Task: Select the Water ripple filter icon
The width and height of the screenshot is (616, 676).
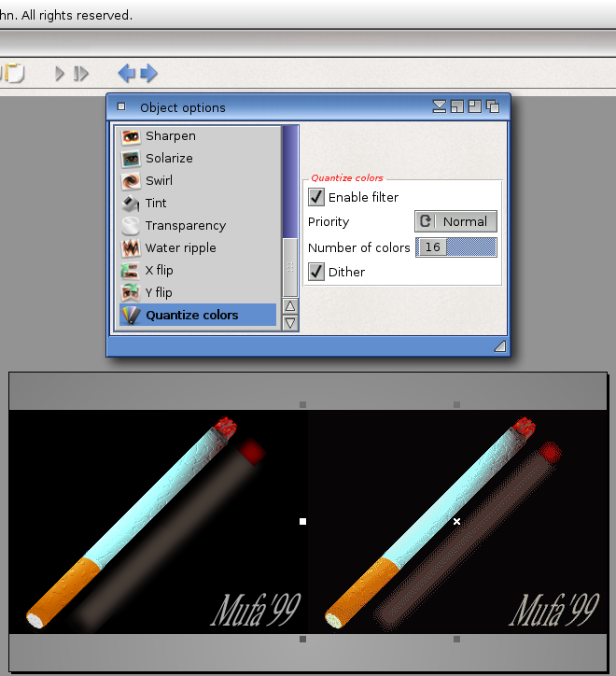Action: coord(131,248)
